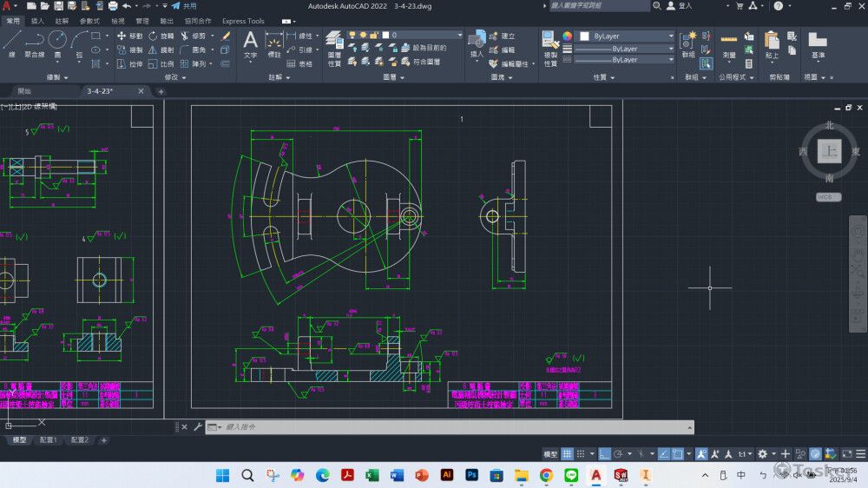Expand the Draw (繪製) panel
The height and width of the screenshot is (488, 868).
tap(57, 77)
